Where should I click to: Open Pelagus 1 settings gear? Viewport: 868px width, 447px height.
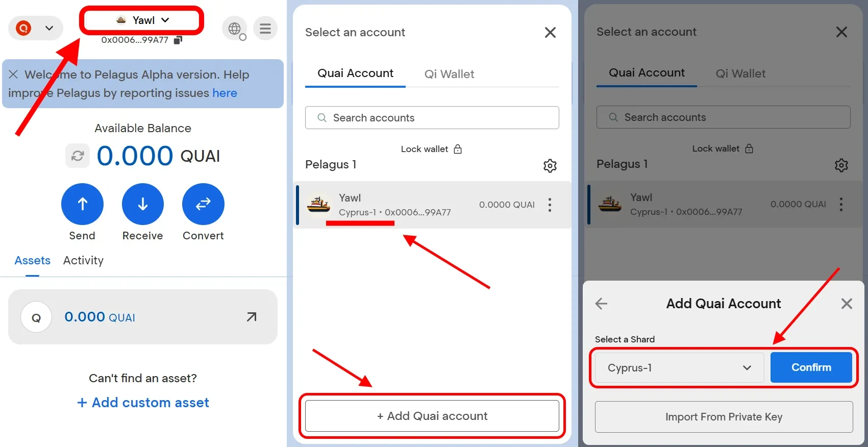(550, 166)
